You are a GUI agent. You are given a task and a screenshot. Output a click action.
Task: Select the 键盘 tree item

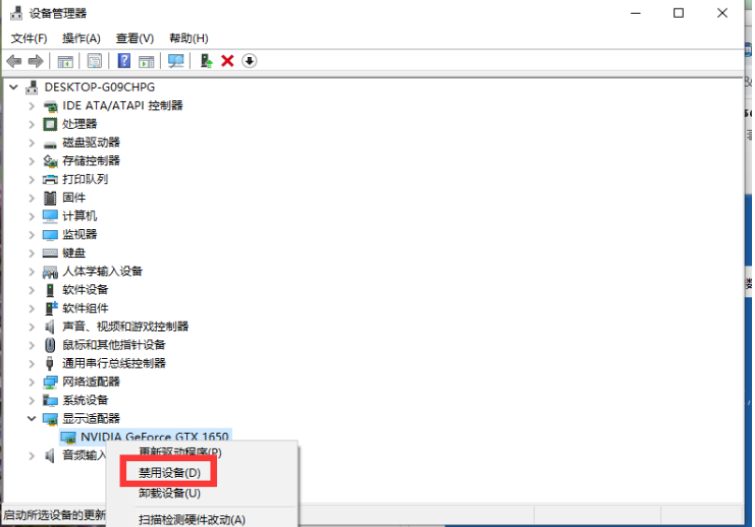coord(73,253)
